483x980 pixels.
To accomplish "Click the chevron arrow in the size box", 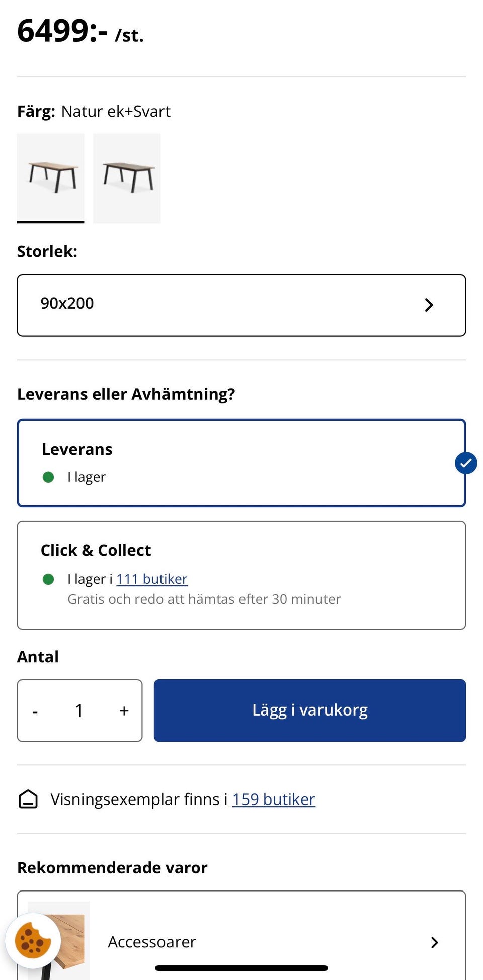I will 429,305.
